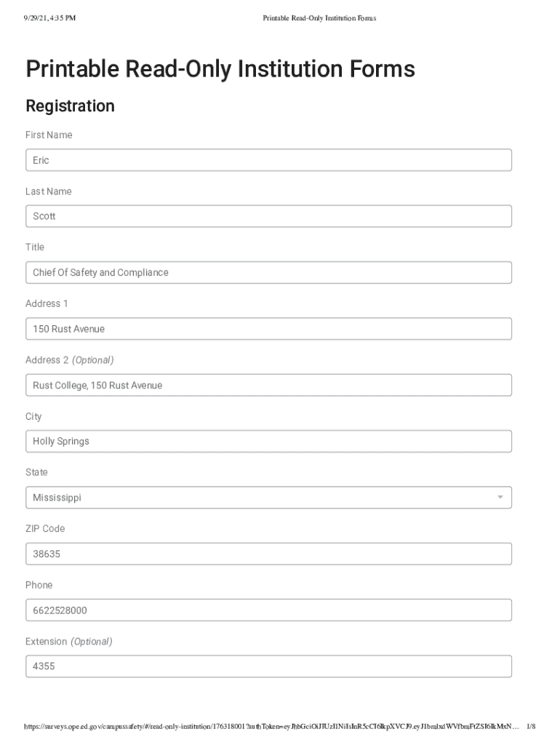560x745 pixels.
Task: Focus the City field showing Holly Springs
Action: pyautogui.click(x=268, y=441)
